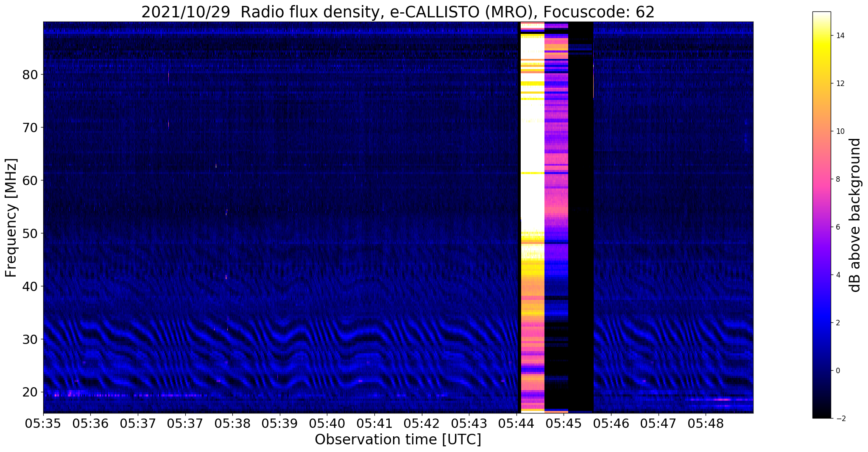868x452 pixels.
Task: Click the colorbar tick label 14
Action: (x=840, y=36)
